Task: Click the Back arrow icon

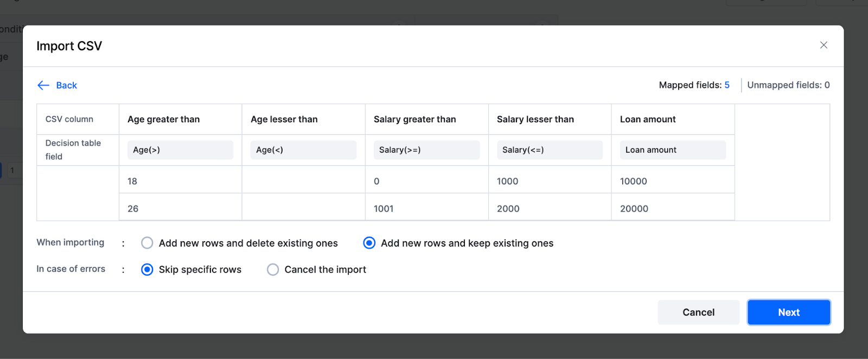Action: point(43,85)
